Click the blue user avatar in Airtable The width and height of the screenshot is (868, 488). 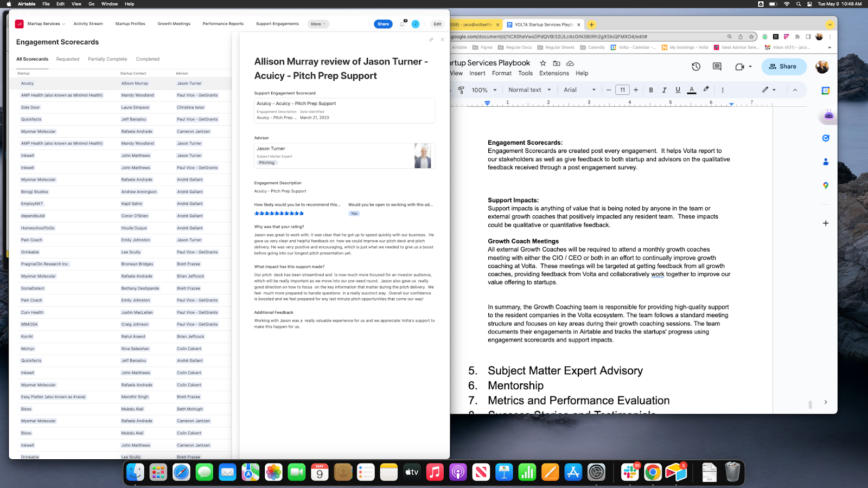[416, 24]
